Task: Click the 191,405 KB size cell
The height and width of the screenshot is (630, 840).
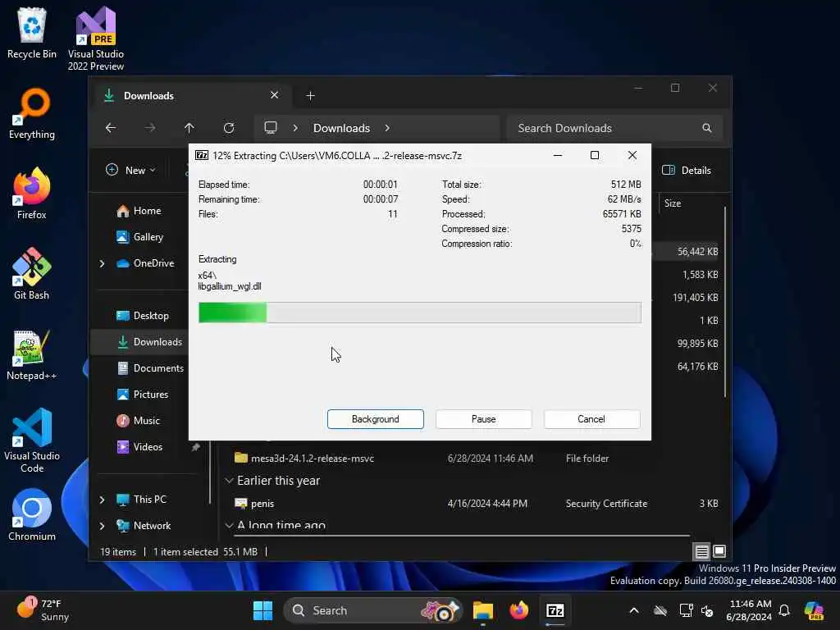Action: [x=696, y=298]
